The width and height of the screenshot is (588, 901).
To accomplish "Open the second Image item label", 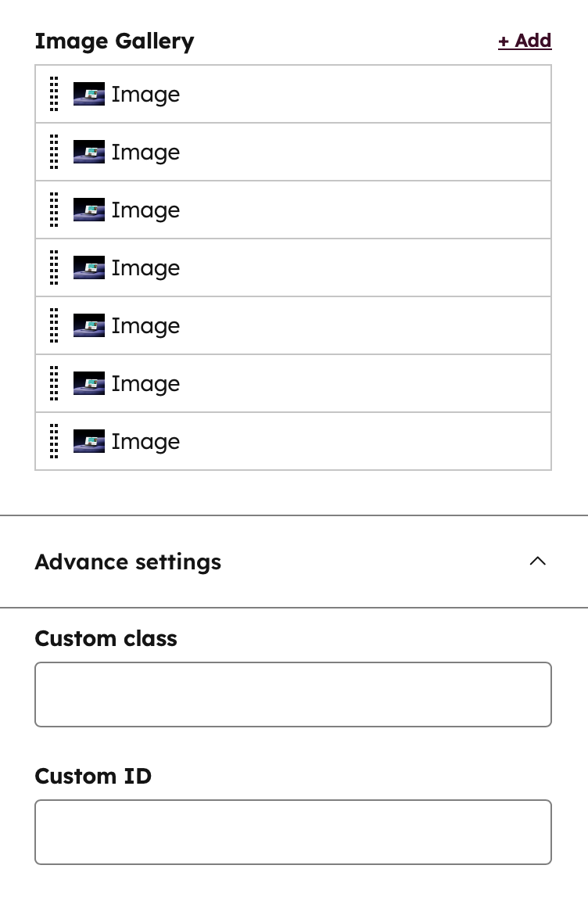I will pyautogui.click(x=146, y=153).
